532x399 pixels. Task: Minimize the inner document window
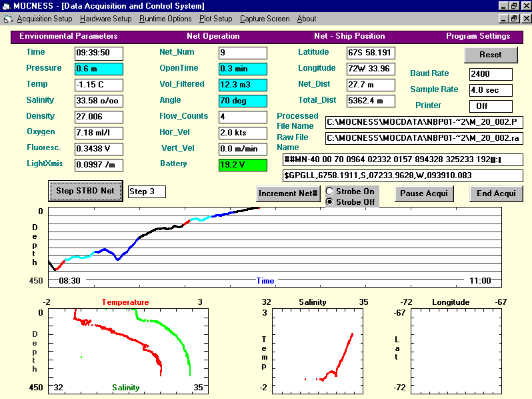click(504, 19)
